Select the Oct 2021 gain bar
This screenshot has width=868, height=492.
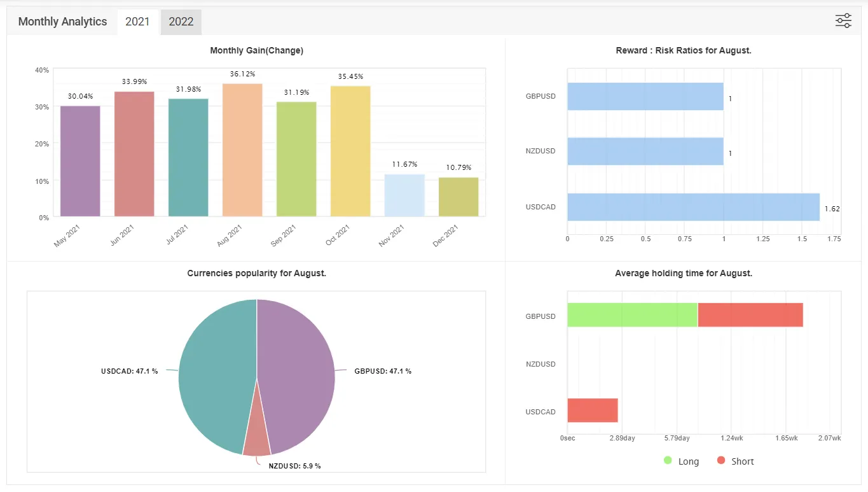coord(350,151)
